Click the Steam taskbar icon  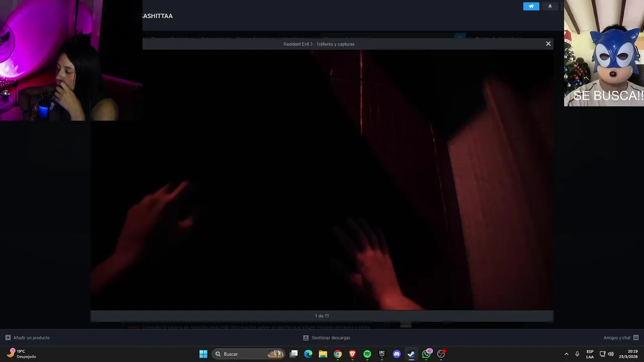(x=412, y=354)
